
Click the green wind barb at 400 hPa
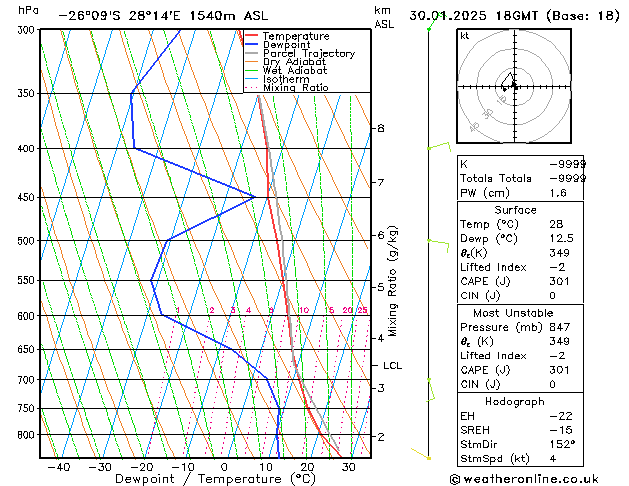439,146
